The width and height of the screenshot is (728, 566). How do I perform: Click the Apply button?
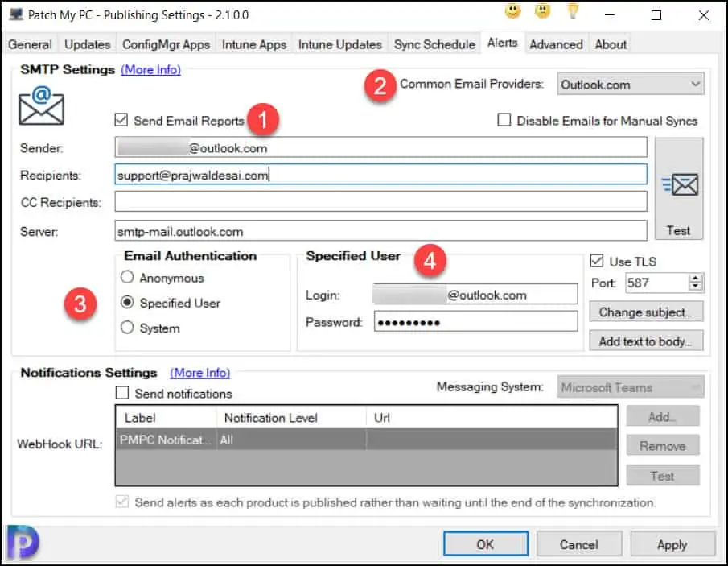[x=672, y=544]
